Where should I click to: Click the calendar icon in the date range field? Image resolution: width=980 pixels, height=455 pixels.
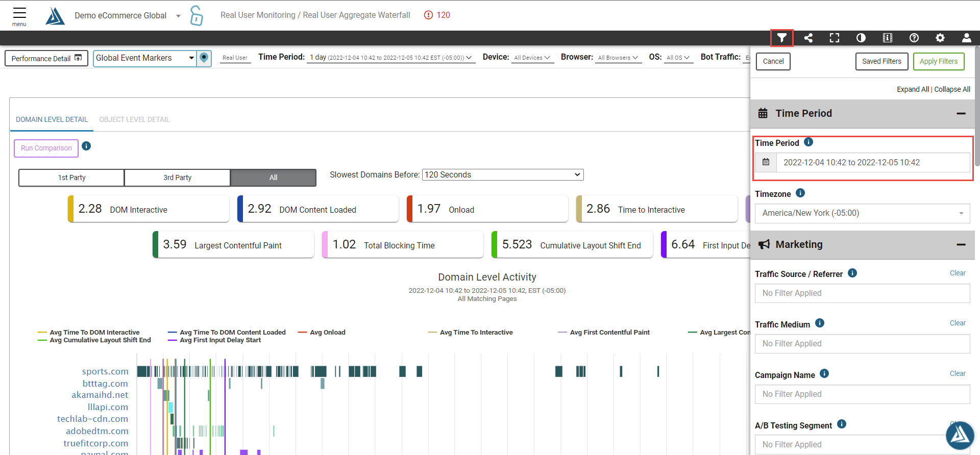tap(766, 162)
